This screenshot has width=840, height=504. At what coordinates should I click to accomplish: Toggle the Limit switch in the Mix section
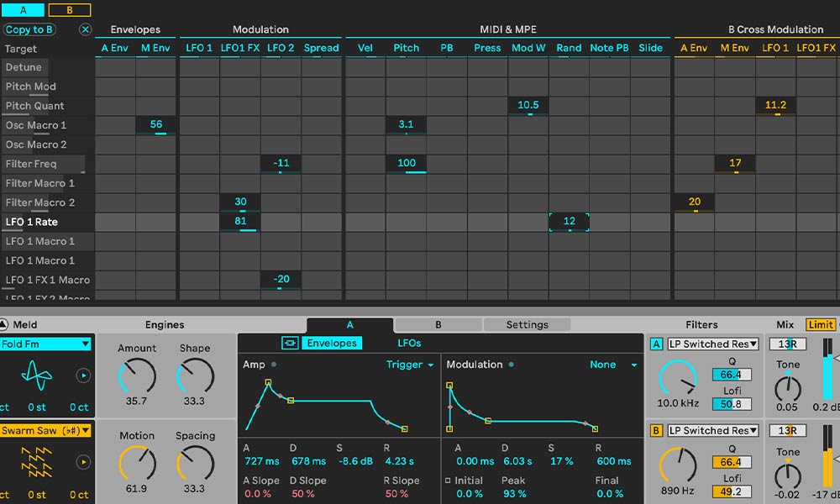click(820, 324)
